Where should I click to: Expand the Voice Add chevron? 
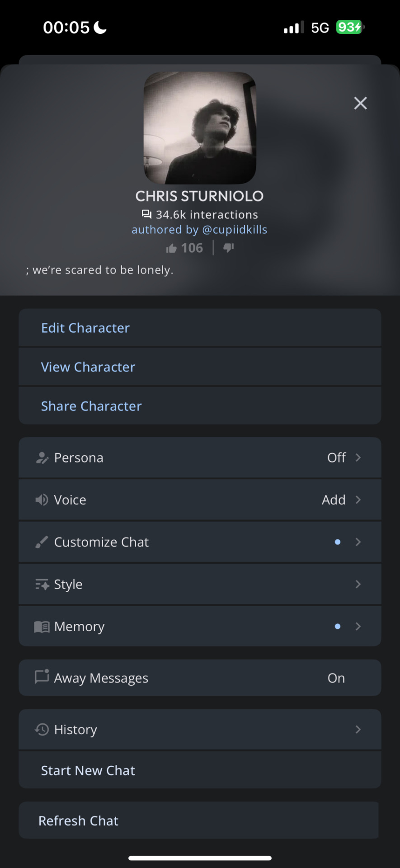358,500
